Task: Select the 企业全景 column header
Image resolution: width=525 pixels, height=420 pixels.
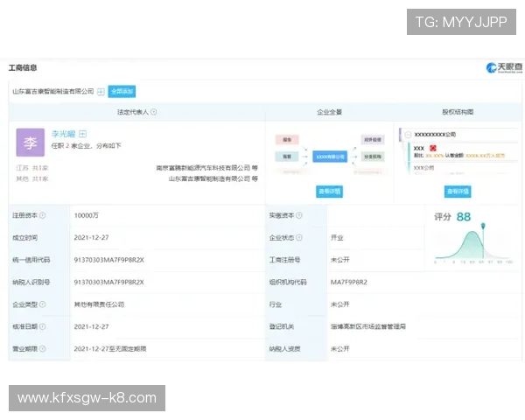Action: click(330, 112)
